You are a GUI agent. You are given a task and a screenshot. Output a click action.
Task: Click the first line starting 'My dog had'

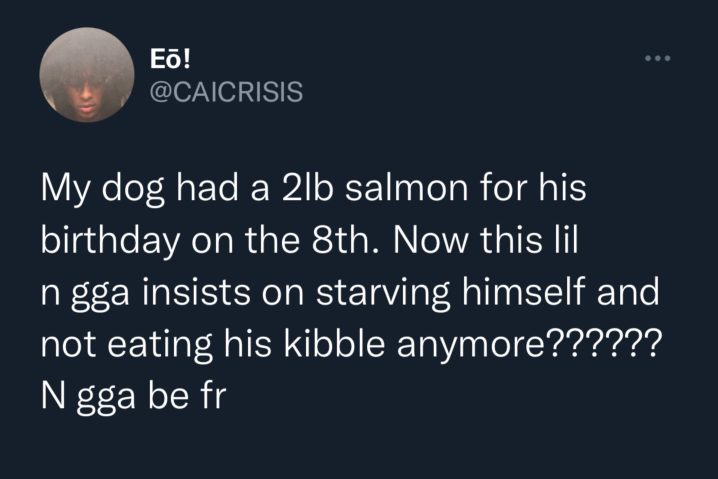pos(314,189)
